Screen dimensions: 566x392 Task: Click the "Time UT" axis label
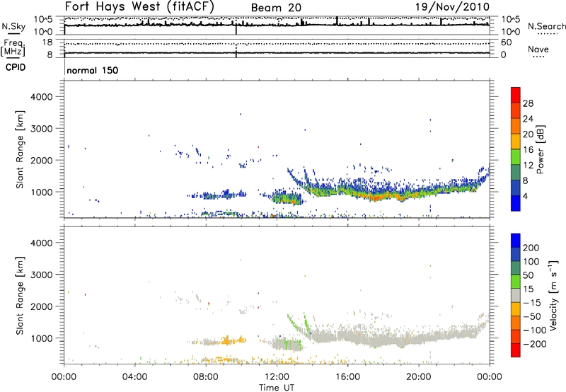[x=277, y=388]
